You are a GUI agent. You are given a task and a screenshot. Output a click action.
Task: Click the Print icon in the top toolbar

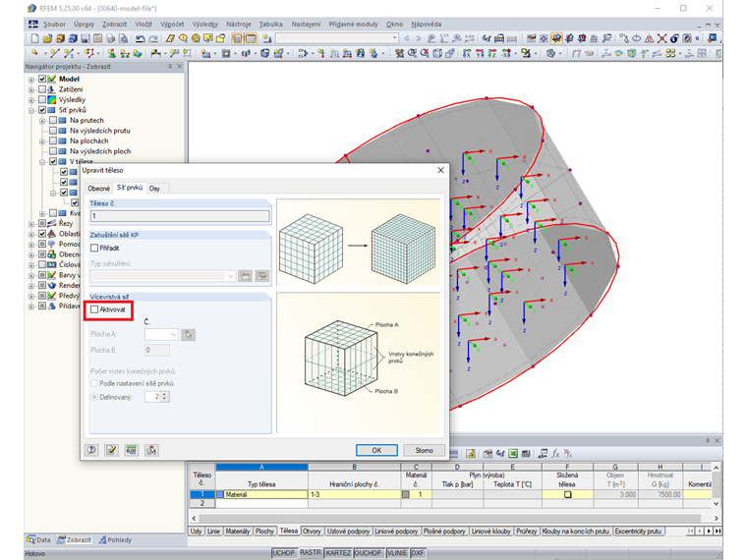(110, 38)
